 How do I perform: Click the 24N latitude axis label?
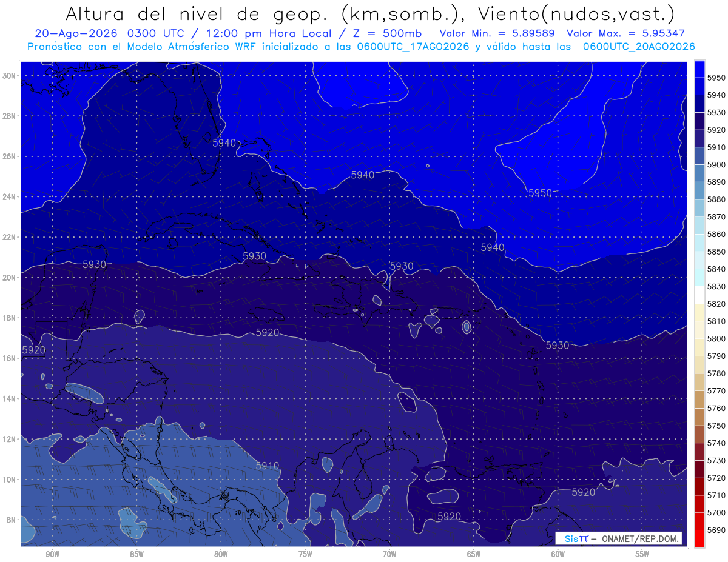tap(10, 197)
